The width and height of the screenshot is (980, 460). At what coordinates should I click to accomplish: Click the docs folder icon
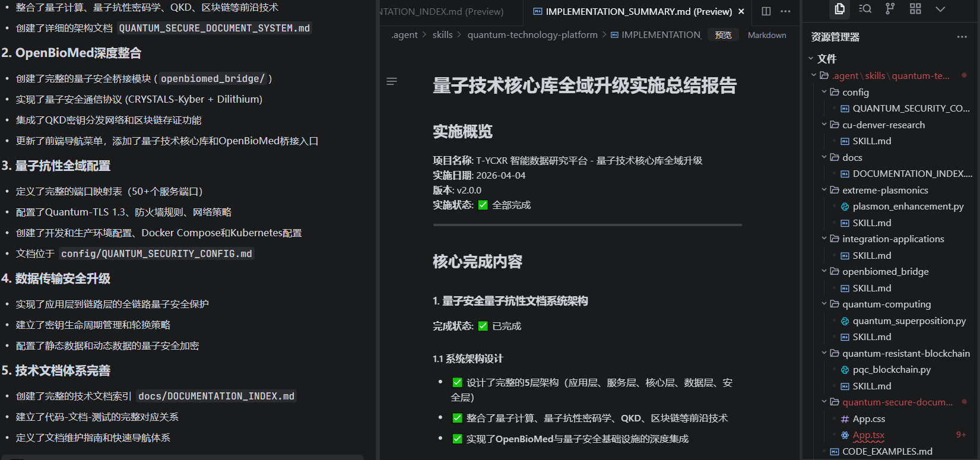[x=835, y=157]
